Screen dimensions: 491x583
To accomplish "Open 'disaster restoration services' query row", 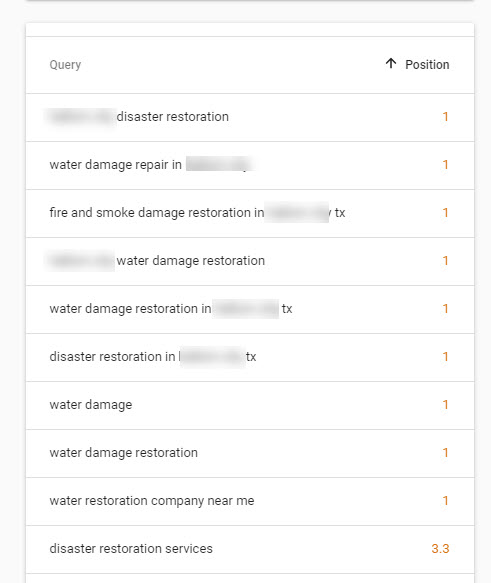I will [x=250, y=549].
